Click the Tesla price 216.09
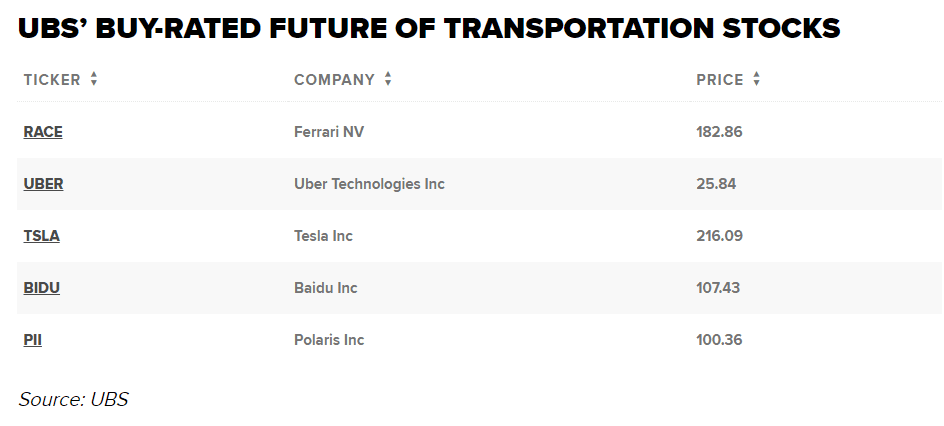The height and width of the screenshot is (426, 944). coord(719,236)
